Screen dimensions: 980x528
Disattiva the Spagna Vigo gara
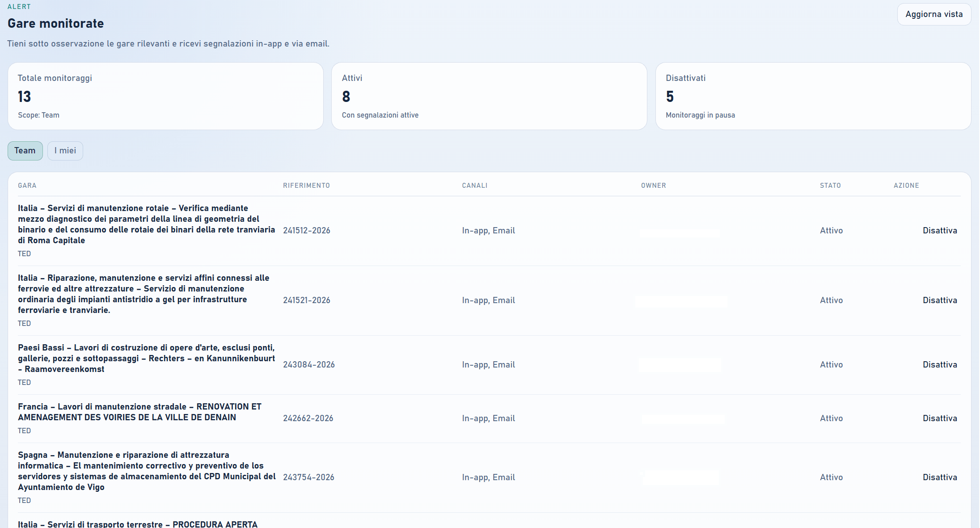point(940,477)
